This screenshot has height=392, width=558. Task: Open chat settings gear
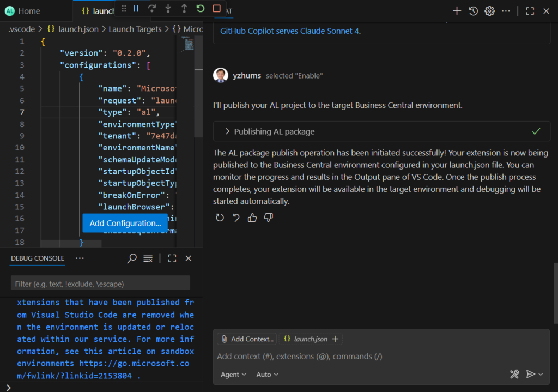pyautogui.click(x=490, y=11)
